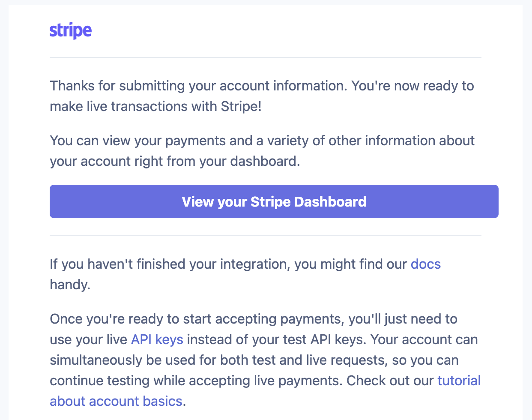Click "continue testing while accepting live payments" text

pyautogui.click(x=196, y=381)
